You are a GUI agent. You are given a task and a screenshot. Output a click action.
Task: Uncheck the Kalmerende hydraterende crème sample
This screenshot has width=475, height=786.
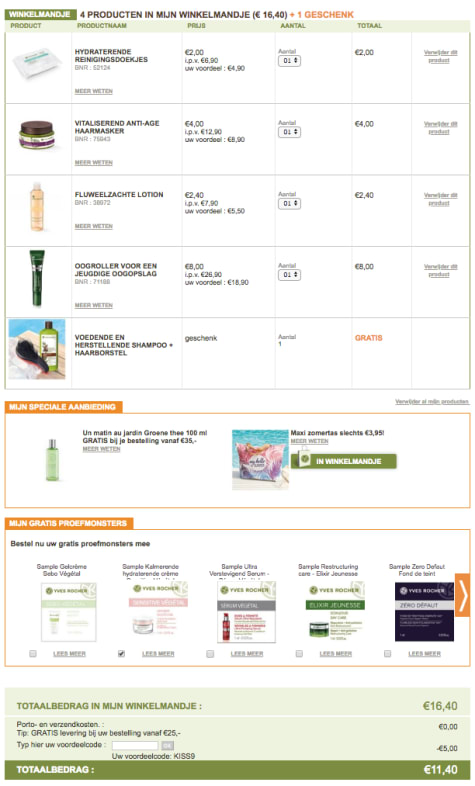[x=121, y=654]
